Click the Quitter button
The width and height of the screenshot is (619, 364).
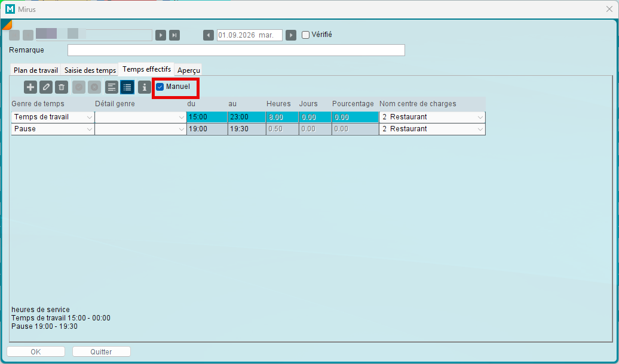click(102, 351)
